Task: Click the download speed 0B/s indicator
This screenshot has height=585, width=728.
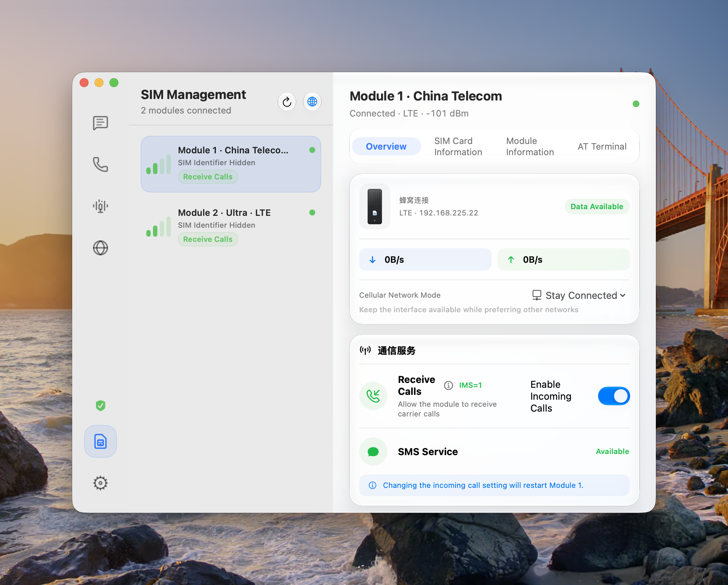Action: pos(425,259)
